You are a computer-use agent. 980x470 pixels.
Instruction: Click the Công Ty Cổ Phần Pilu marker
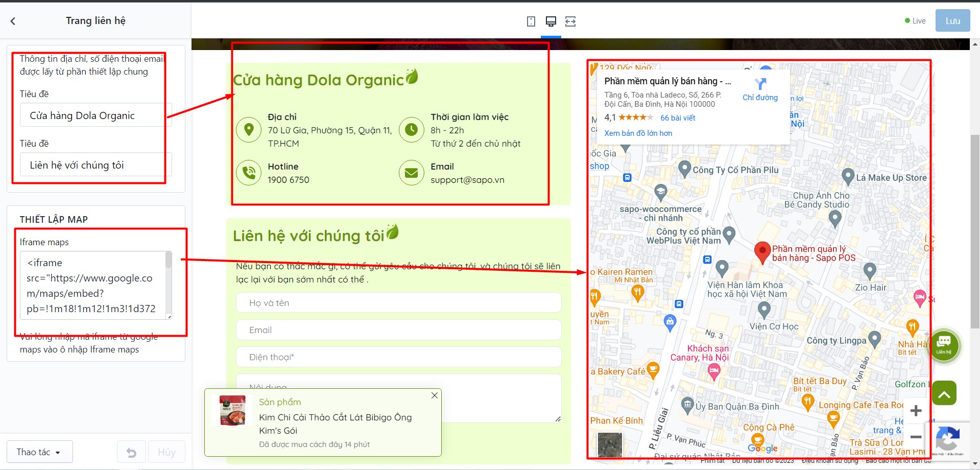coord(684,168)
